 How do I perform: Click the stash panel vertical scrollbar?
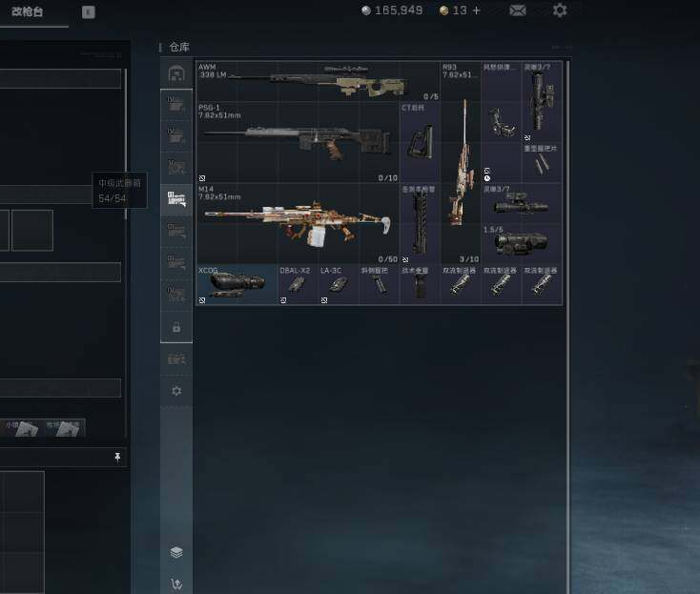[x=567, y=327]
